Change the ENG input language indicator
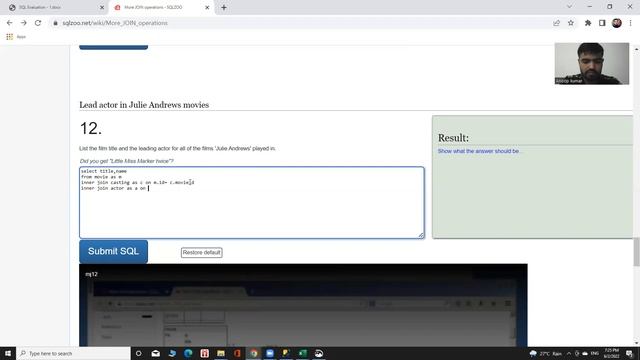Image resolution: width=640 pixels, height=360 pixels. (x=595, y=353)
